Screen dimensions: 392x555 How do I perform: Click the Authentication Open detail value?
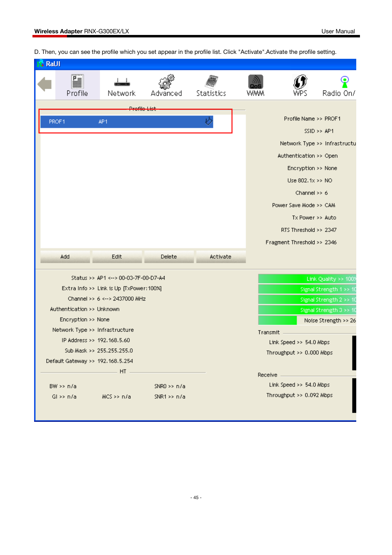tap(331, 156)
